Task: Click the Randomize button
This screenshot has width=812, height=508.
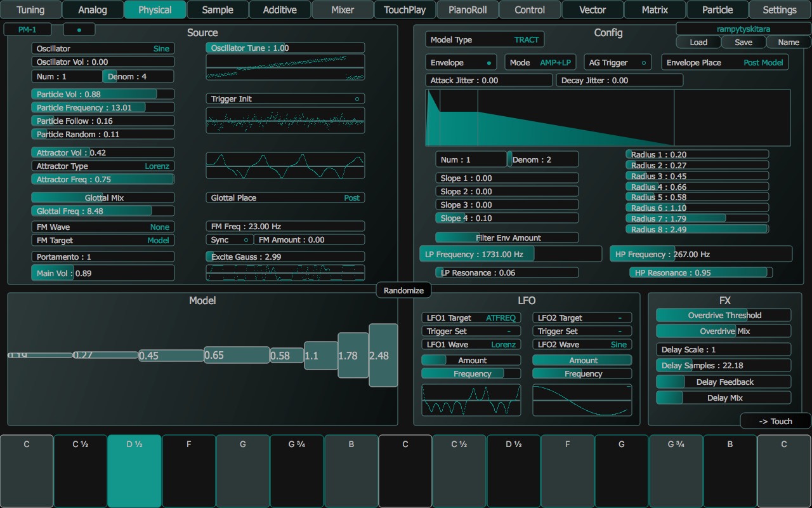Action: (x=403, y=289)
